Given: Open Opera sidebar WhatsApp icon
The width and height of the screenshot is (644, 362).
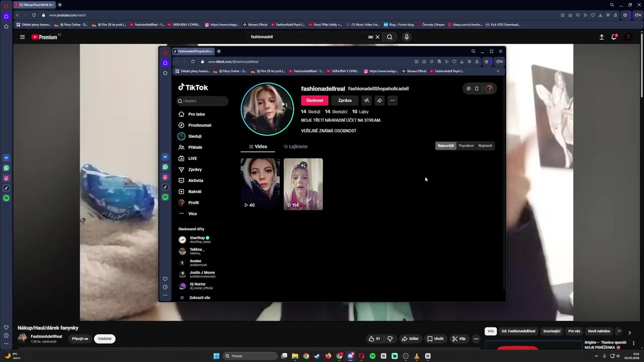Looking at the screenshot, I should tap(6, 168).
